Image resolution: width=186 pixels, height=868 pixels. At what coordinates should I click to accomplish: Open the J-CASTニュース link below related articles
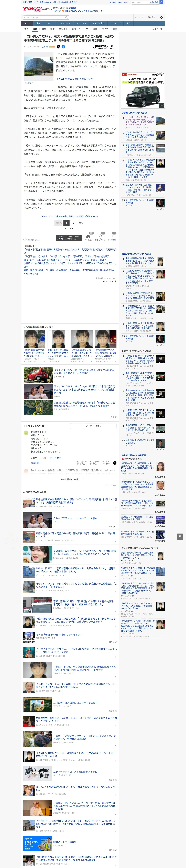[110, 281]
